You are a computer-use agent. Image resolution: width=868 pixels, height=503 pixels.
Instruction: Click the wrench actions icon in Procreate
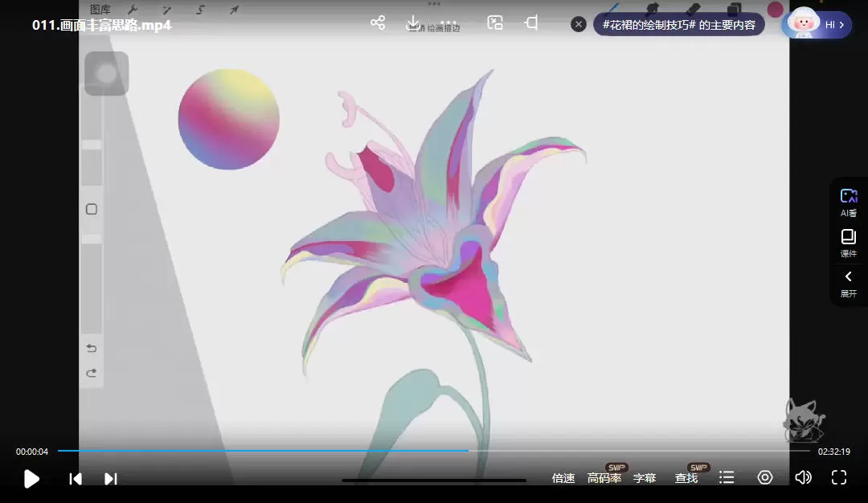[133, 10]
